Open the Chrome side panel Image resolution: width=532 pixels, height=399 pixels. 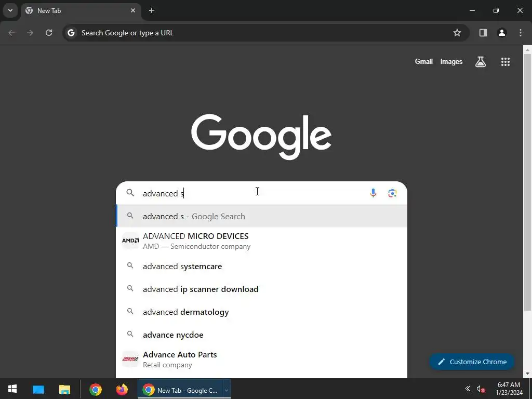(x=483, y=33)
